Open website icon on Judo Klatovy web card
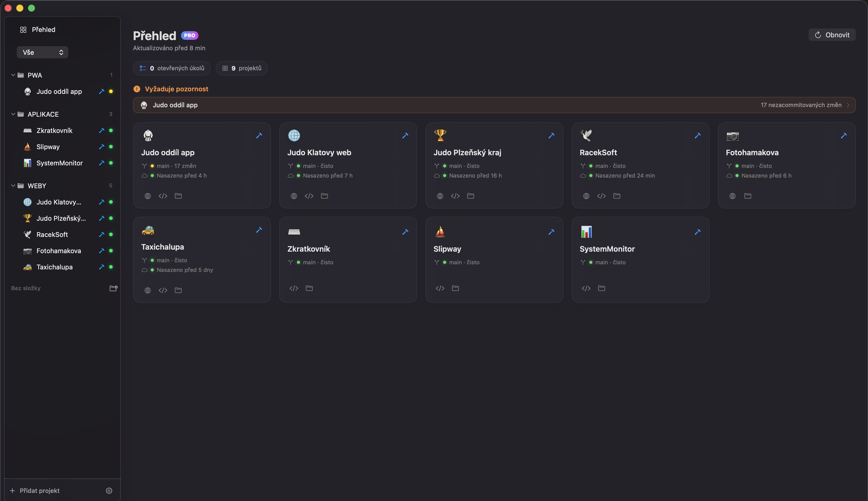Image resolution: width=868 pixels, height=501 pixels. 294,196
